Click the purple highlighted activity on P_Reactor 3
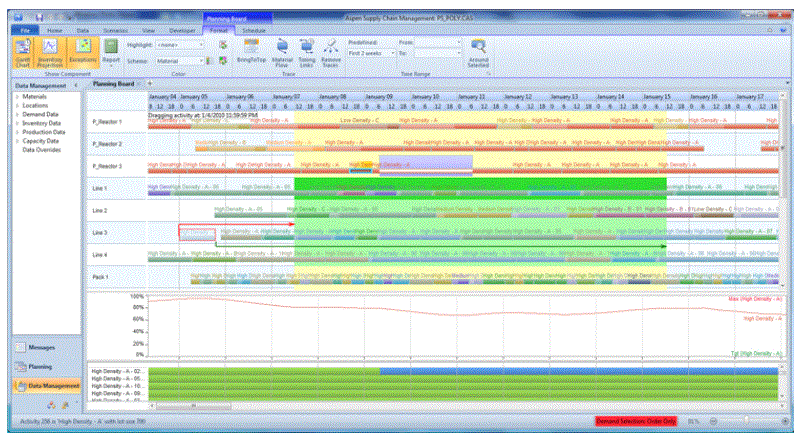Viewport: 802px width, 443px height. tap(426, 166)
